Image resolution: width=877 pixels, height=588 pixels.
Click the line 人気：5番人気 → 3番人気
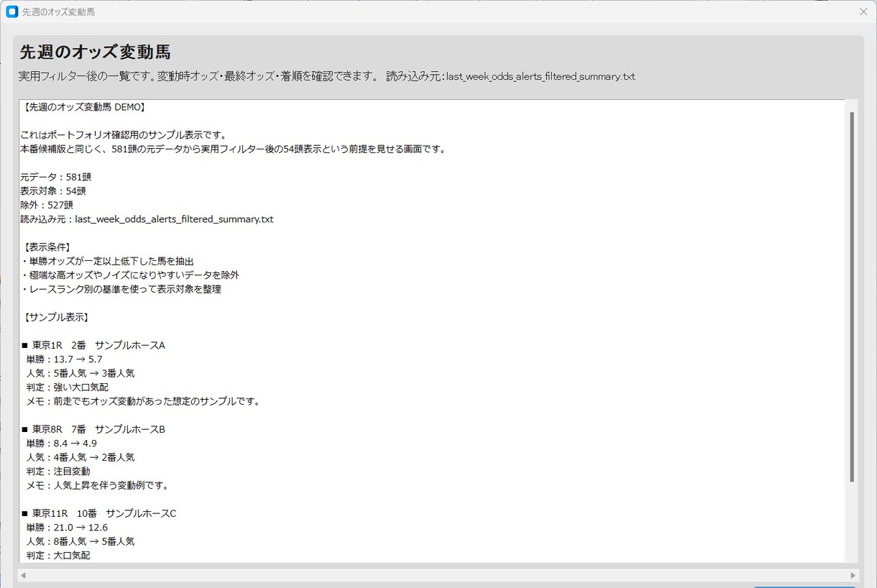[81, 373]
